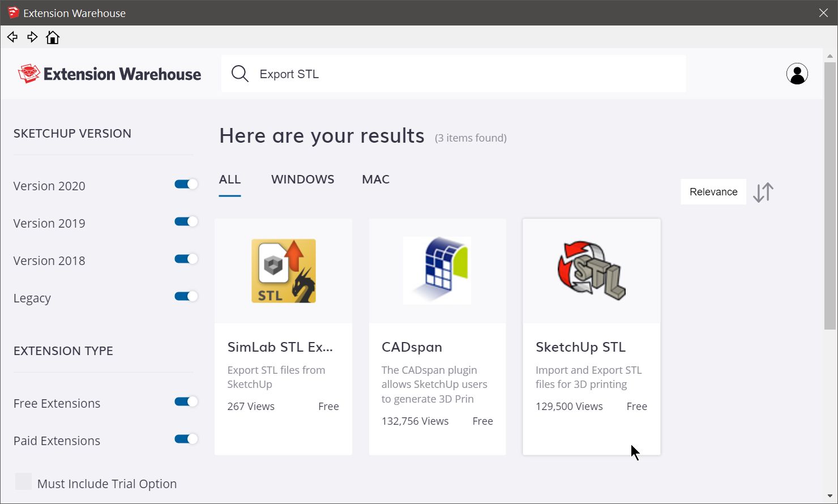
Task: Toggle the Version 2018 filter switch
Action: (x=186, y=259)
